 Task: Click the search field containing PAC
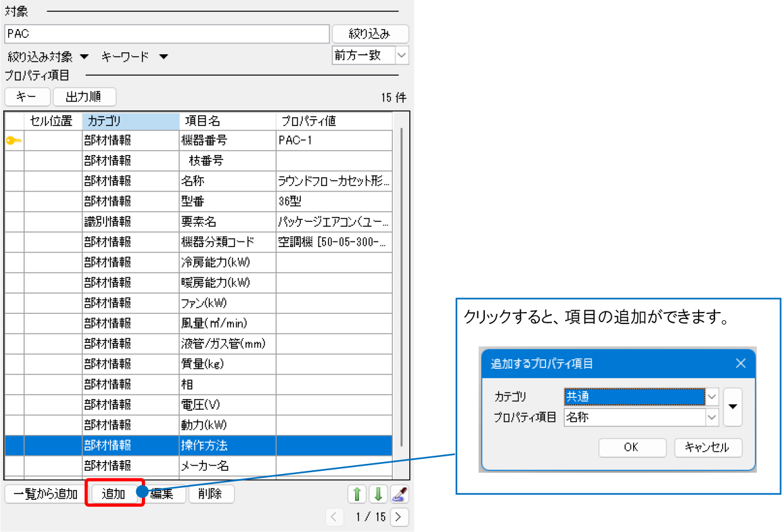166,34
